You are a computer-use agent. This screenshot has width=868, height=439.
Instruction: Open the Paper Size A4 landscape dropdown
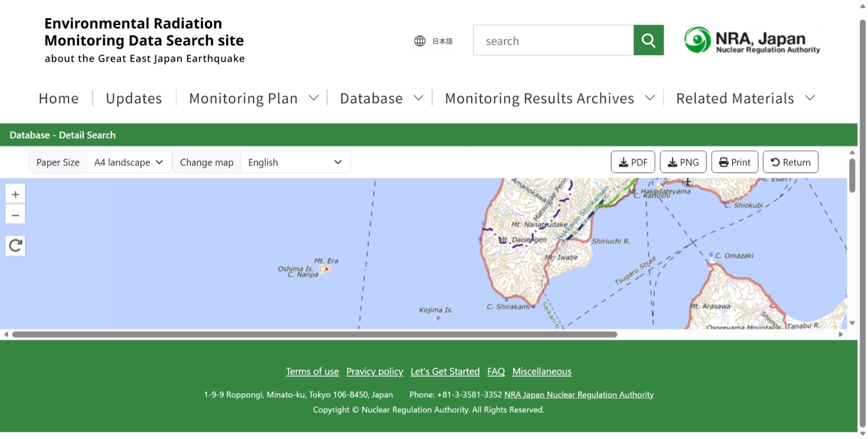[x=129, y=162]
